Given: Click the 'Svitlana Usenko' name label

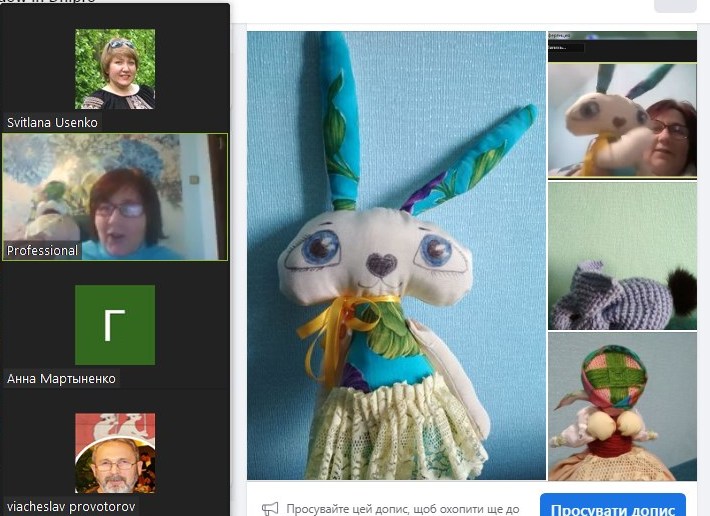Looking at the screenshot, I should point(52,123).
